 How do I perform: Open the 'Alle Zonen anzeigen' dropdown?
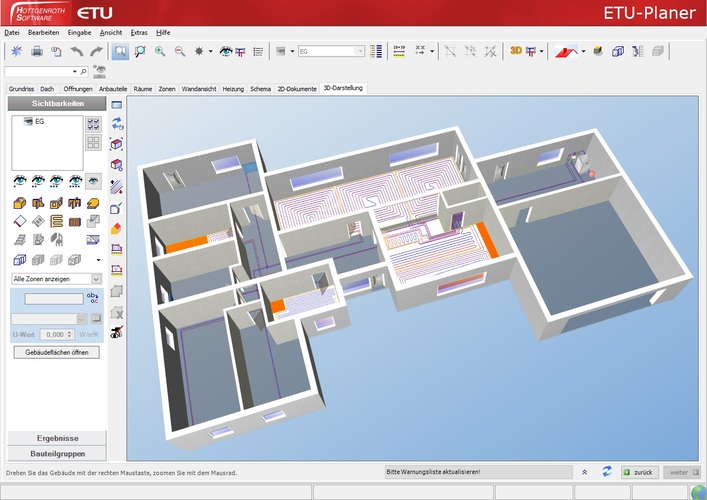(x=96, y=278)
